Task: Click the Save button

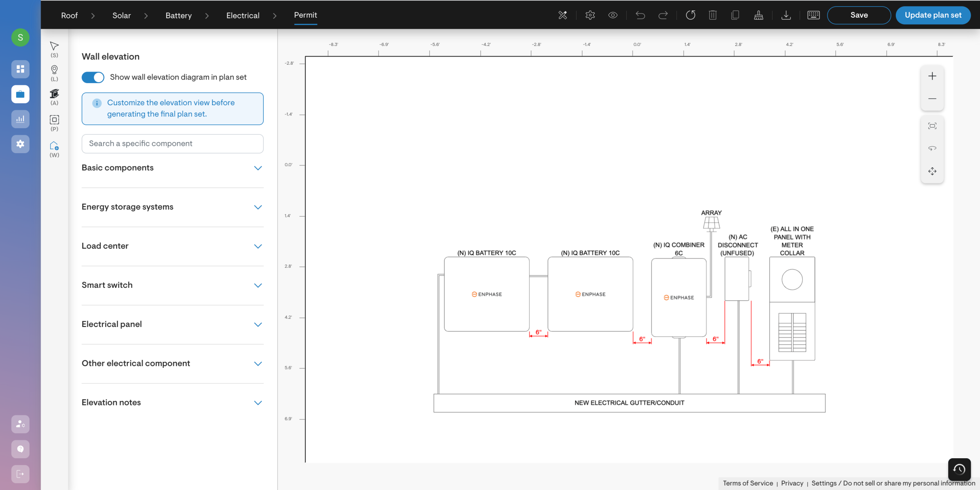Action: point(859,15)
